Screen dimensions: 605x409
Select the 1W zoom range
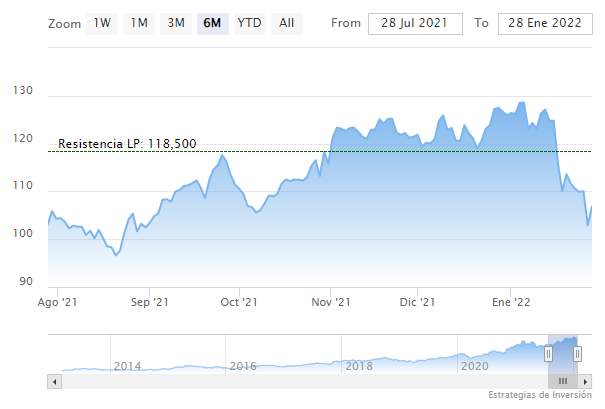tap(102, 23)
